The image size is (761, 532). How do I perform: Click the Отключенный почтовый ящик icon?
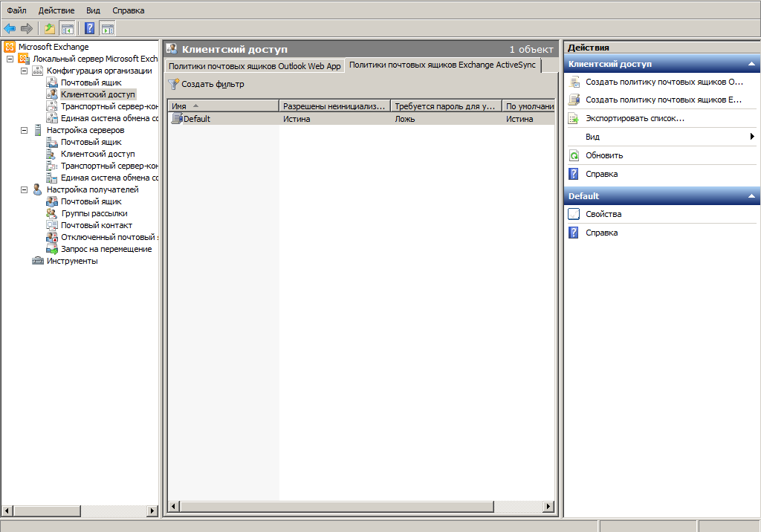tap(51, 237)
